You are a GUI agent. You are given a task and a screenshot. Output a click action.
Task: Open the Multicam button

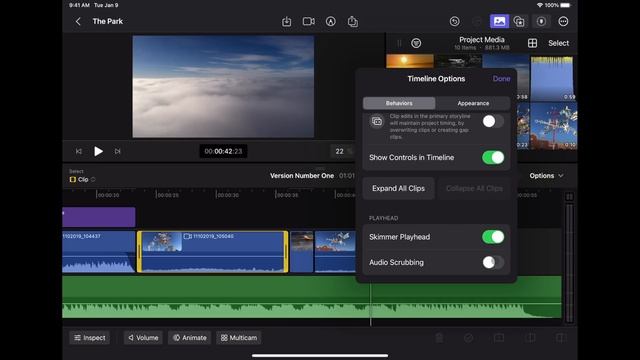coord(239,338)
